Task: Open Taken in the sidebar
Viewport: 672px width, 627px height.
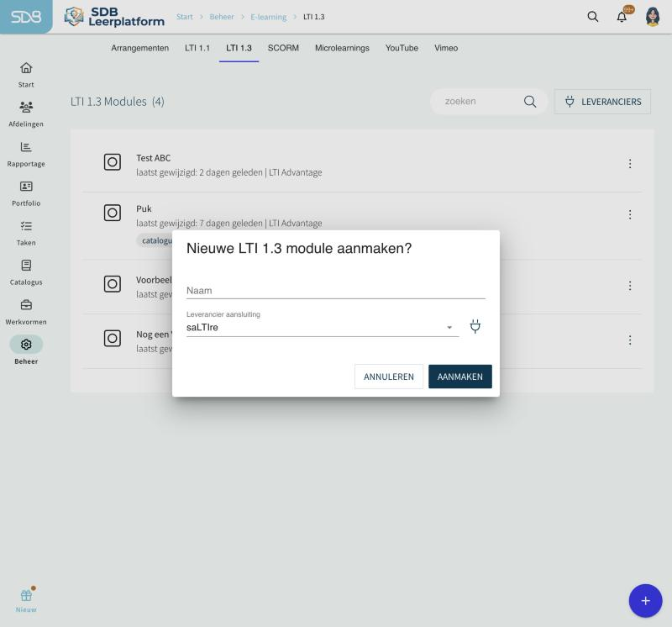Action: (26, 233)
